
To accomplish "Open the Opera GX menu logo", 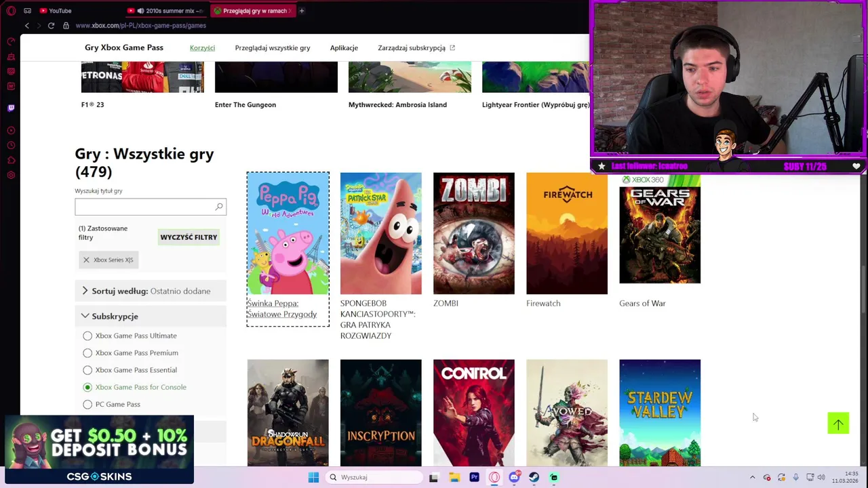I will pyautogui.click(x=11, y=11).
